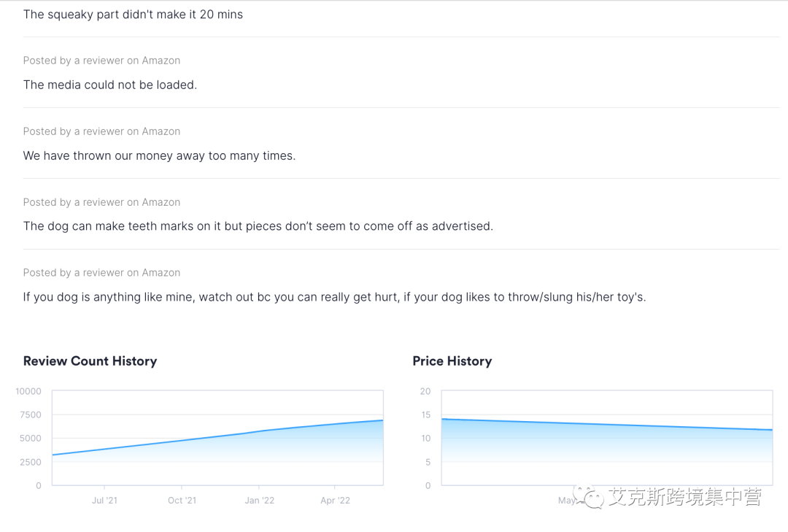Select the Apr '22 axis label
Viewport: 788px width, 532px height.
[336, 501]
